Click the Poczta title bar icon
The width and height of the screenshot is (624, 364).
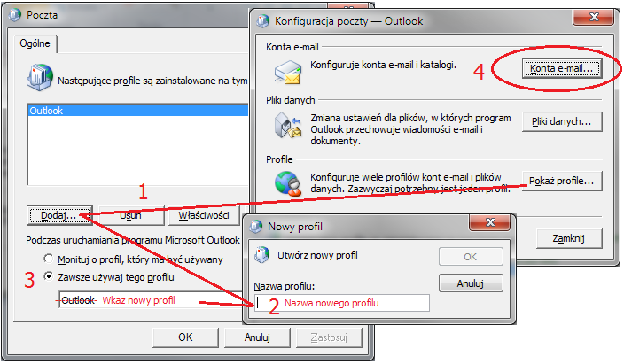[15, 15]
